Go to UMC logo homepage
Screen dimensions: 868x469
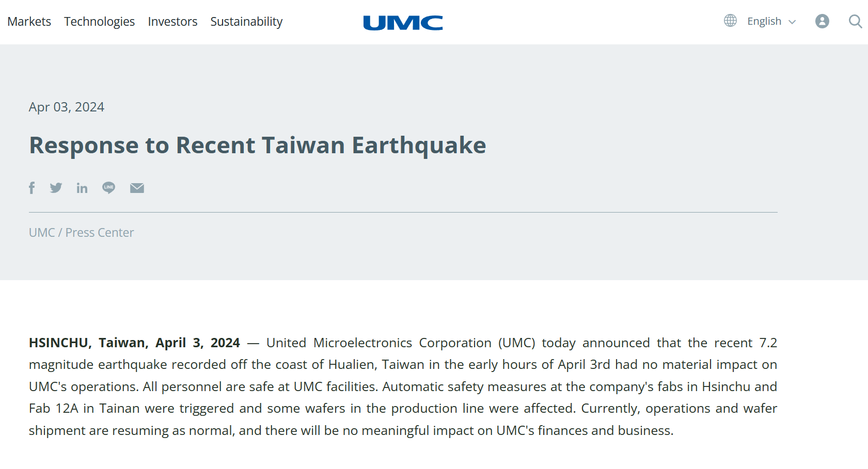(403, 22)
